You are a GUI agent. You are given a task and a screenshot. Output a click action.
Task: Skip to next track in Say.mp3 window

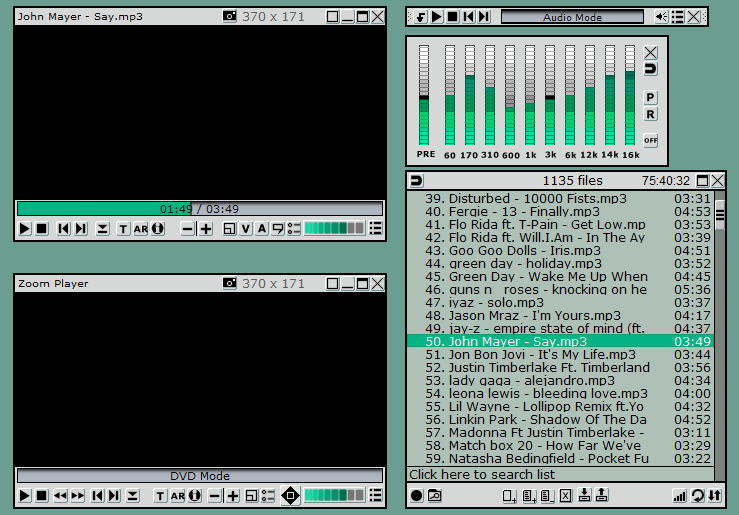[x=81, y=229]
